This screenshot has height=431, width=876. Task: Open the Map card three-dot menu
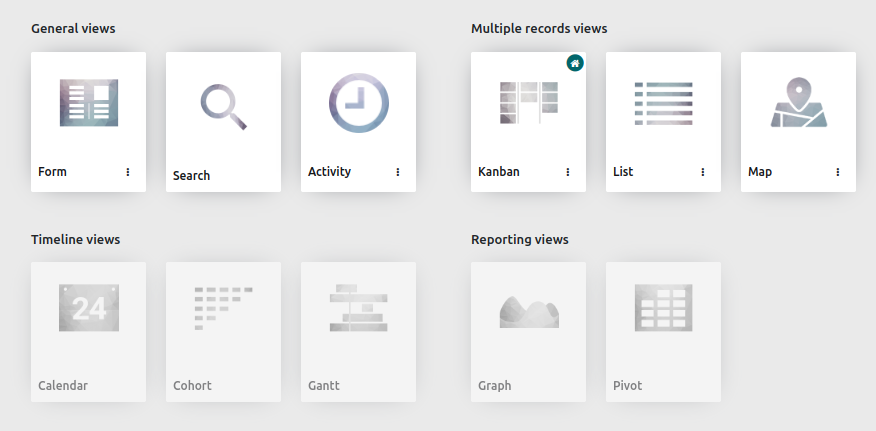838,172
